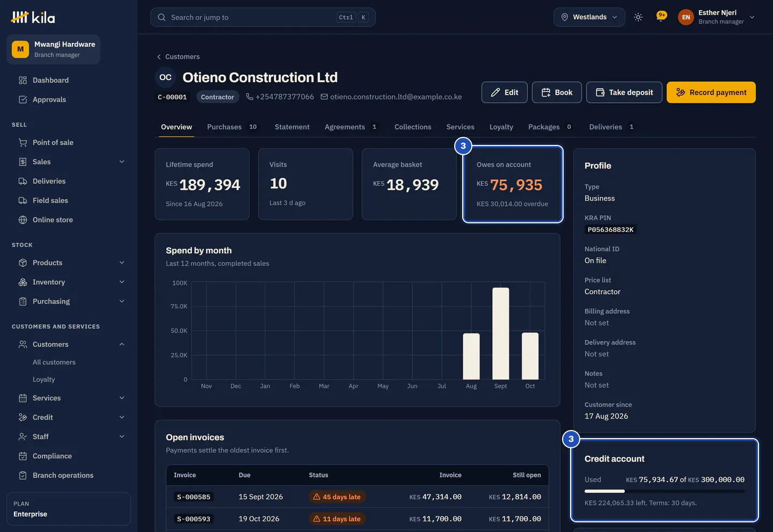Go back to Customers breadcrumb link
773x532 pixels.
point(178,56)
